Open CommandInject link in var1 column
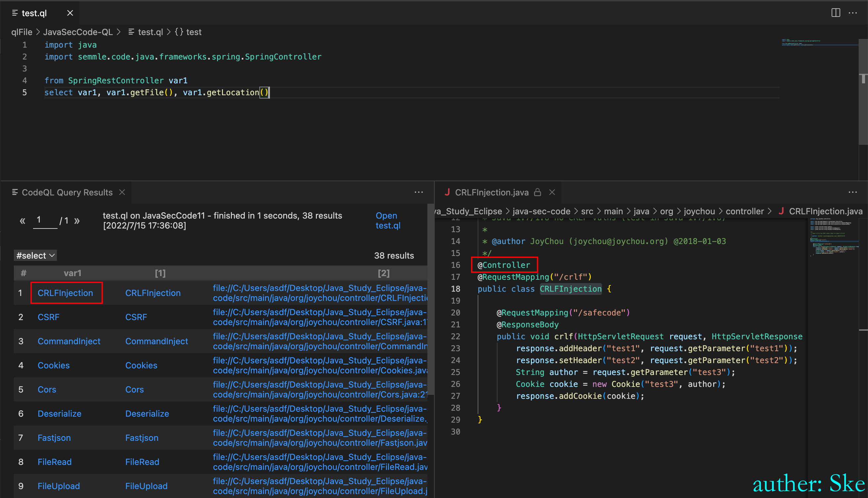Image resolution: width=868 pixels, height=498 pixels. 69,341
